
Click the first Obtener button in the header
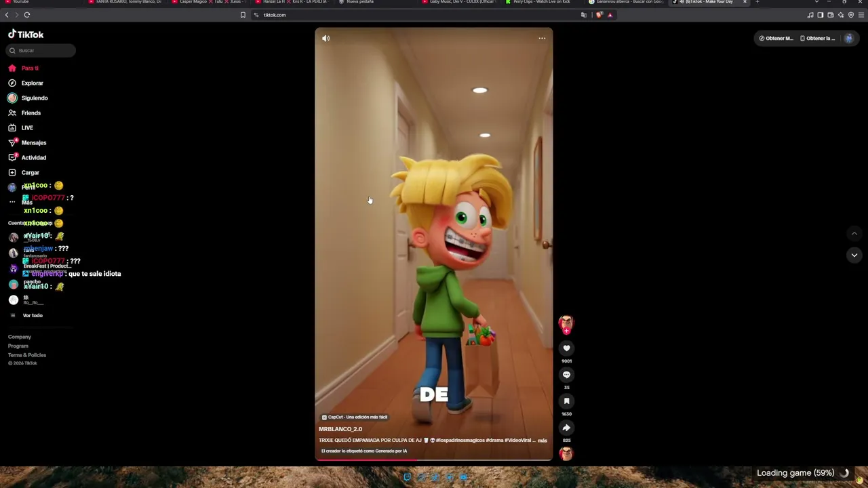pos(776,39)
